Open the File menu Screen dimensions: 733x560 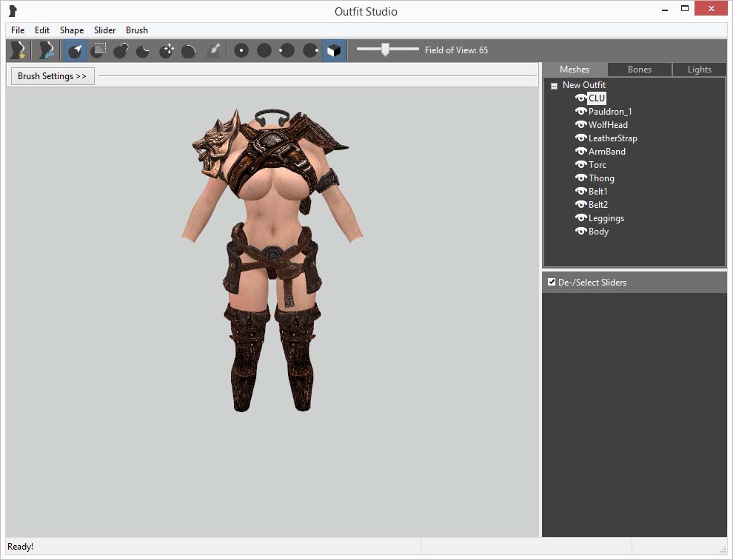(x=18, y=30)
